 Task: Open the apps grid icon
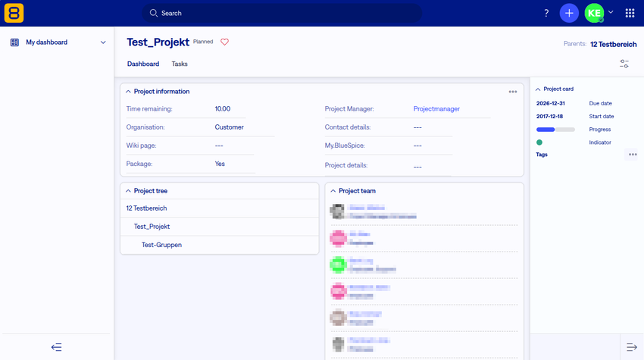630,13
